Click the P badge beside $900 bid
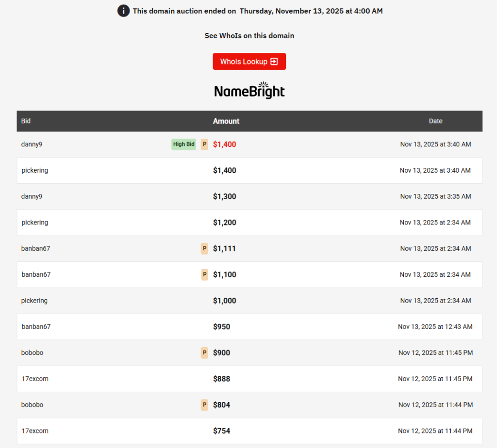 [x=204, y=353]
